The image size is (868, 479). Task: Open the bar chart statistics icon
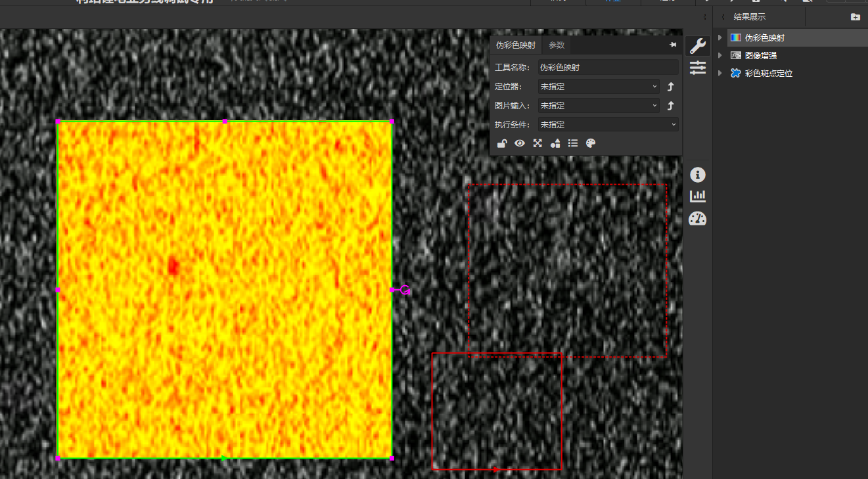[x=697, y=196]
